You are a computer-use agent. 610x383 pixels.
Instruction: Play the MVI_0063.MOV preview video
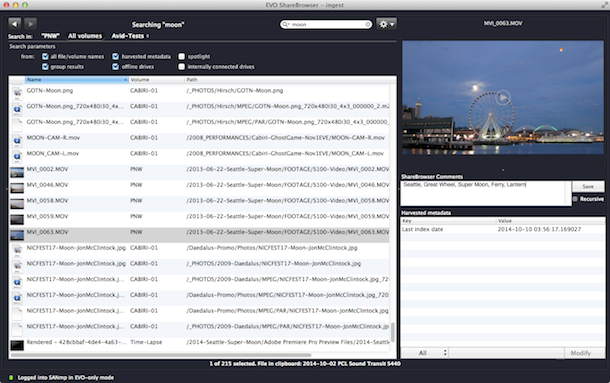(x=503, y=98)
